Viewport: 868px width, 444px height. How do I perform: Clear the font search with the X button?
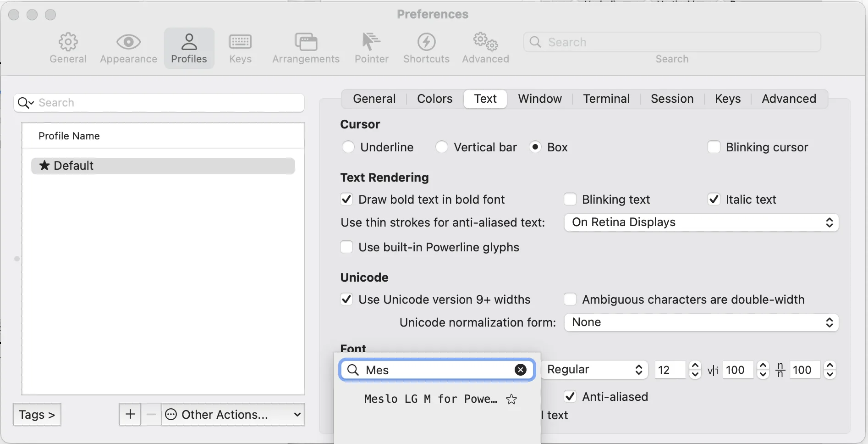click(x=521, y=370)
